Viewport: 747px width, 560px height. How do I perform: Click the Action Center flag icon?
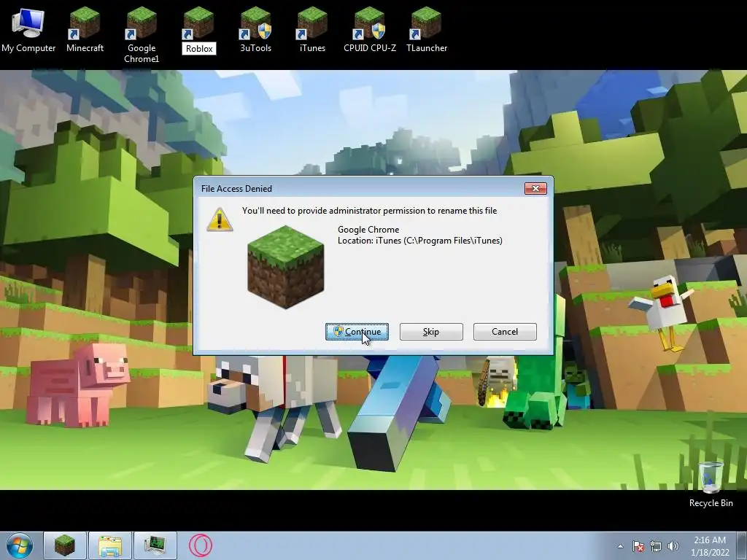[638, 546]
